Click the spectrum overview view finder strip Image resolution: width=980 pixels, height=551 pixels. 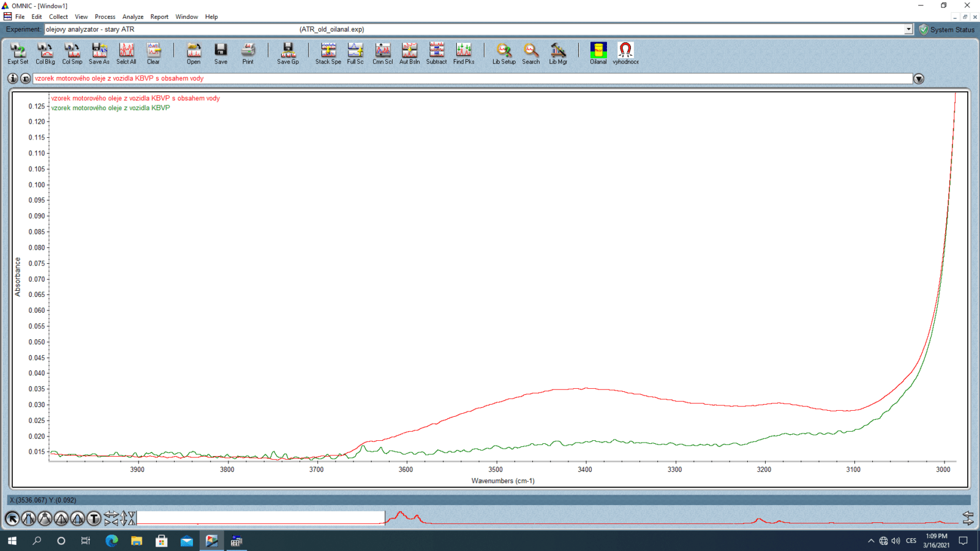tap(551, 519)
